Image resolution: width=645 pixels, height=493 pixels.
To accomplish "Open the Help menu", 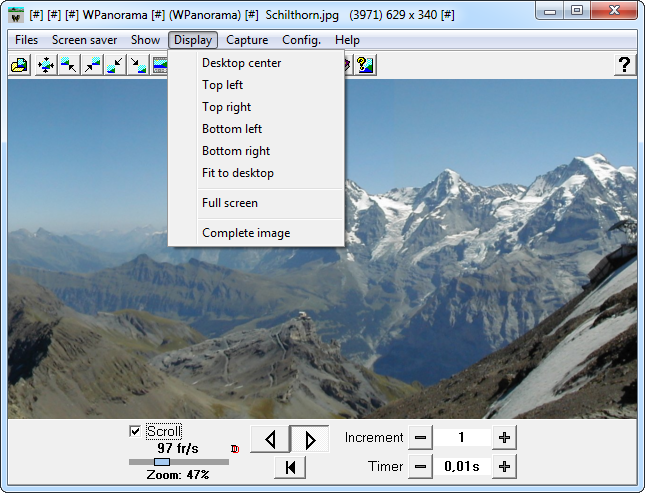I will pyautogui.click(x=347, y=40).
